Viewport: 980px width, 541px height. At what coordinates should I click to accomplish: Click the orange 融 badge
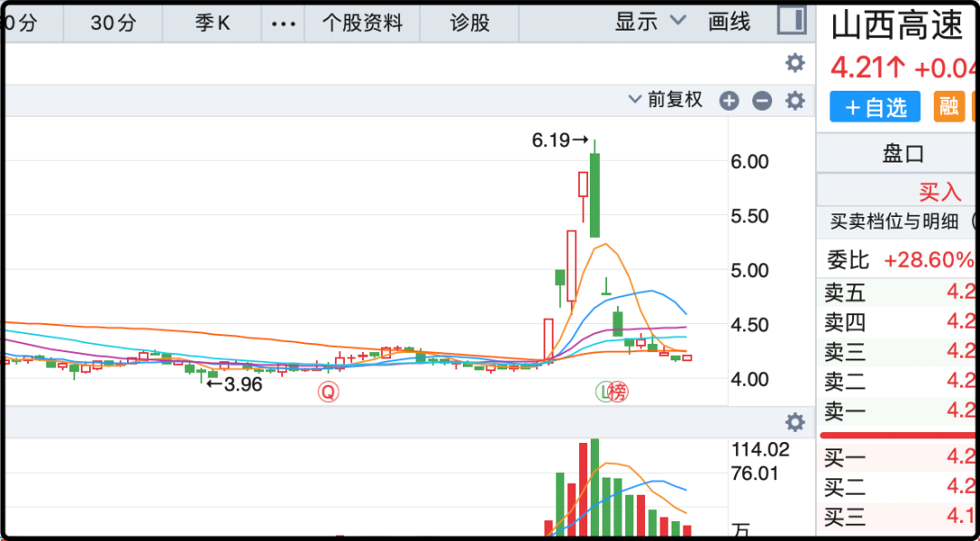click(x=948, y=107)
